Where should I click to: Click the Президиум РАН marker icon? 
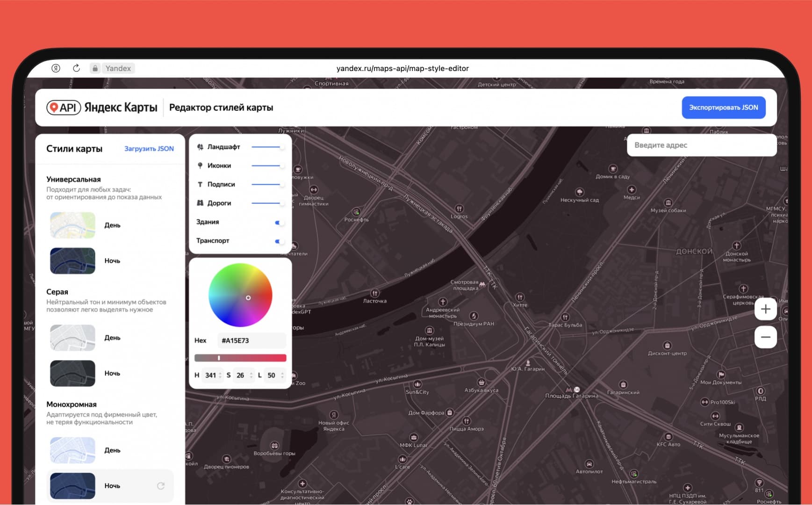tap(474, 316)
